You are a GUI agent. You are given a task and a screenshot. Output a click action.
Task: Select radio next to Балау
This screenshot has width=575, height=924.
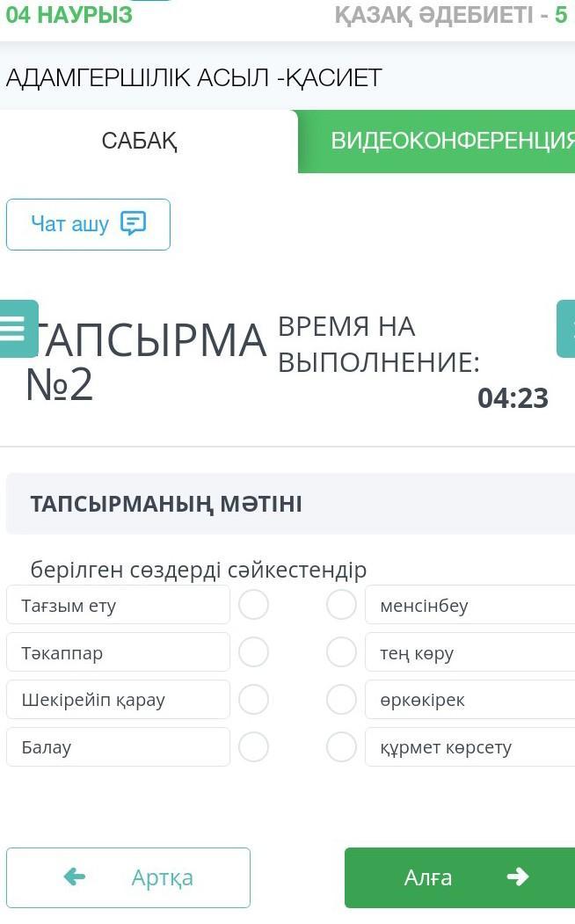click(253, 747)
